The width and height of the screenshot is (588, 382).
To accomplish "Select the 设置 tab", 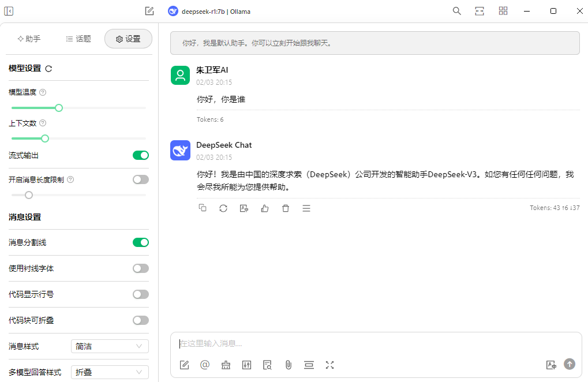I will click(x=128, y=39).
